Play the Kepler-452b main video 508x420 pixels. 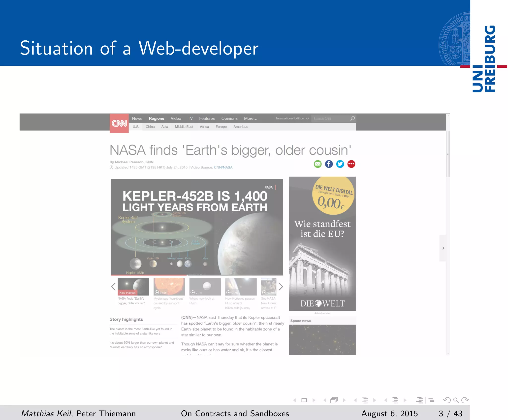(197, 226)
